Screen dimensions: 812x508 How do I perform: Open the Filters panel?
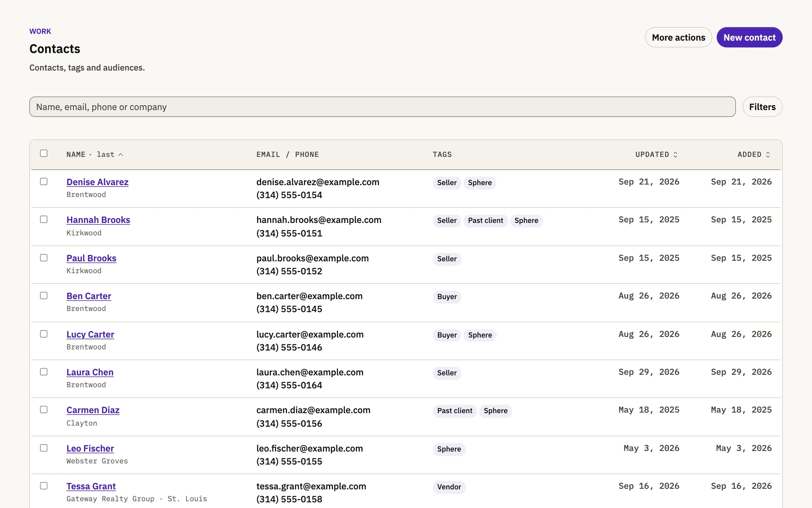pos(762,107)
